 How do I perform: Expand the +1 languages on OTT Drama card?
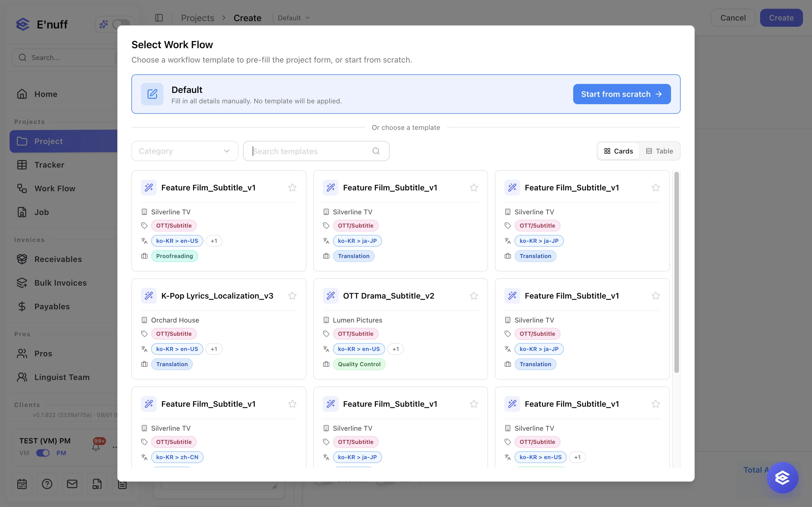tap(396, 349)
